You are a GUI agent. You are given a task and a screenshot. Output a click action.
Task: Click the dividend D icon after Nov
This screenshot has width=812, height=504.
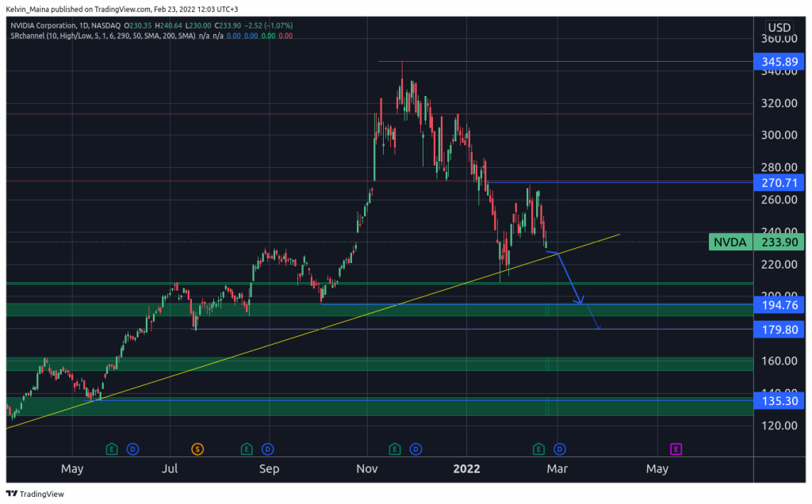click(x=416, y=449)
